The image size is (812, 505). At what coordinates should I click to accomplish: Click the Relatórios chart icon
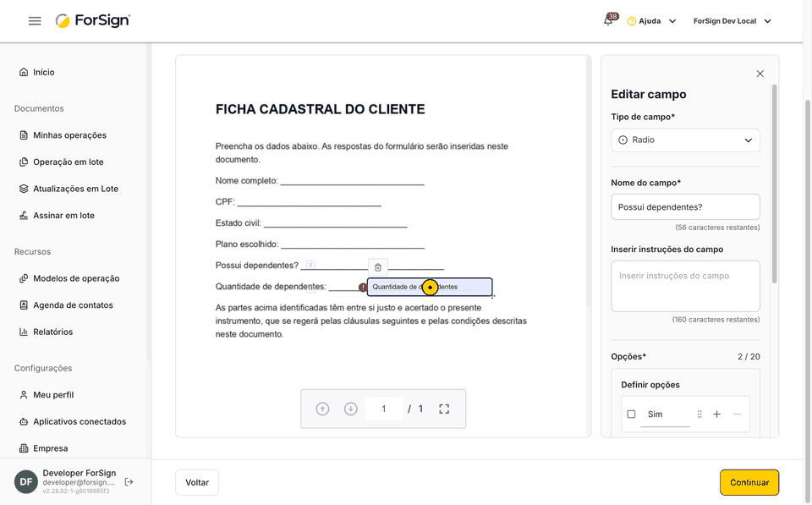click(x=24, y=332)
